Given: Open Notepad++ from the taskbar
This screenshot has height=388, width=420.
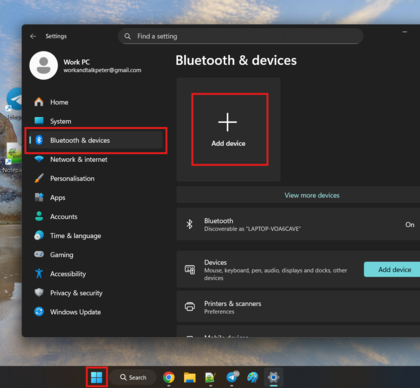Looking at the screenshot, I should [210, 377].
